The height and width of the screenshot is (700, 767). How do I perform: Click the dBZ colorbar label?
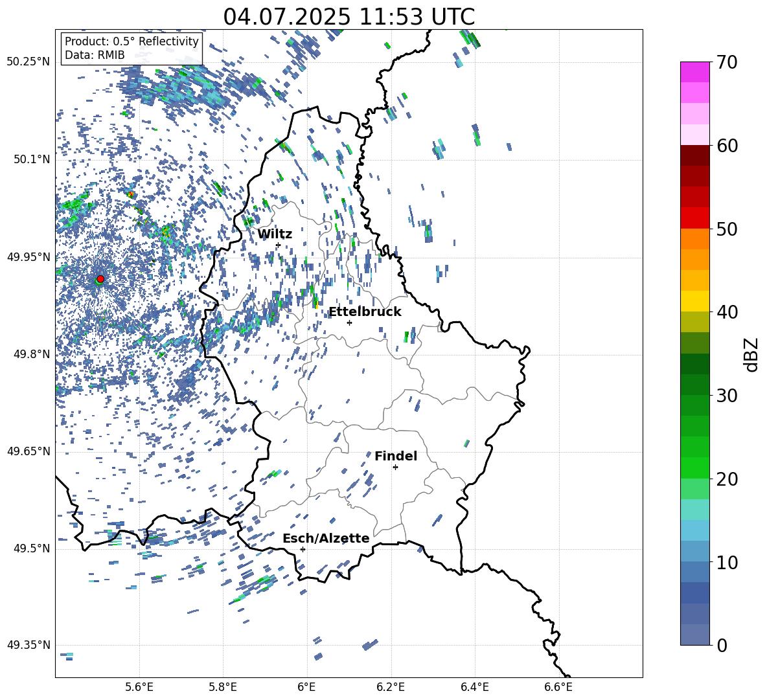[x=752, y=354]
